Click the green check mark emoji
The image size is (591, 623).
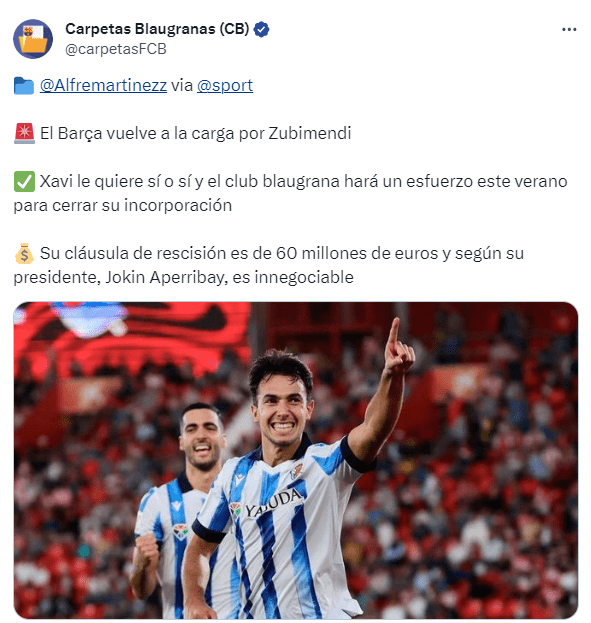(24, 182)
